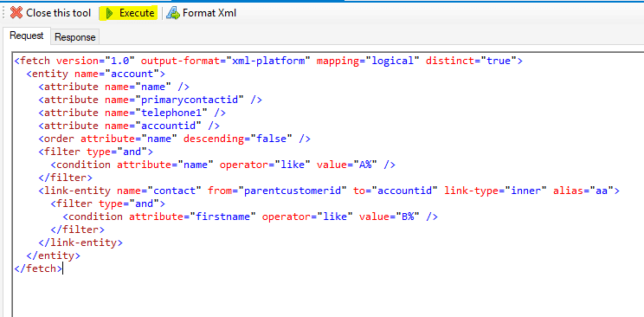Click the attribute name="name" line
This screenshot has height=317, width=644.
(113, 87)
